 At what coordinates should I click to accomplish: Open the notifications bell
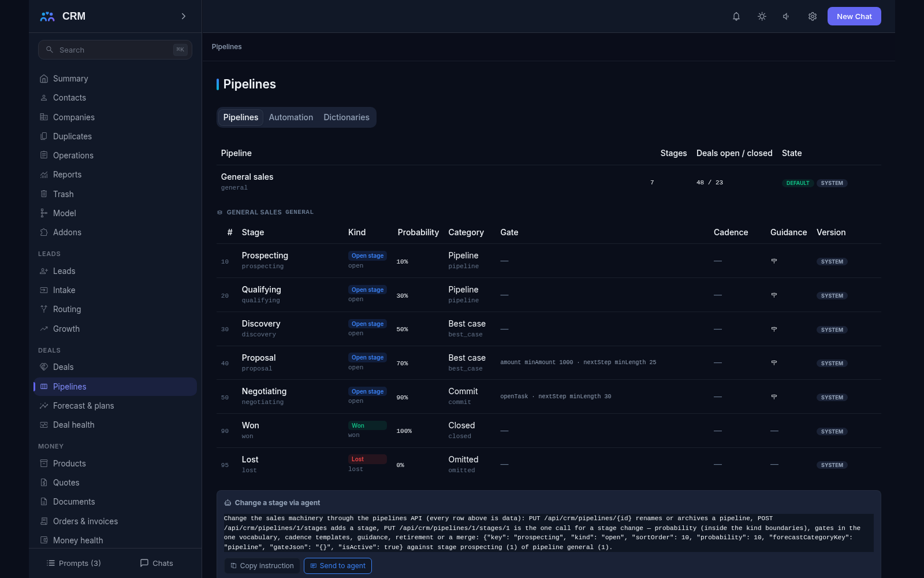click(x=736, y=16)
